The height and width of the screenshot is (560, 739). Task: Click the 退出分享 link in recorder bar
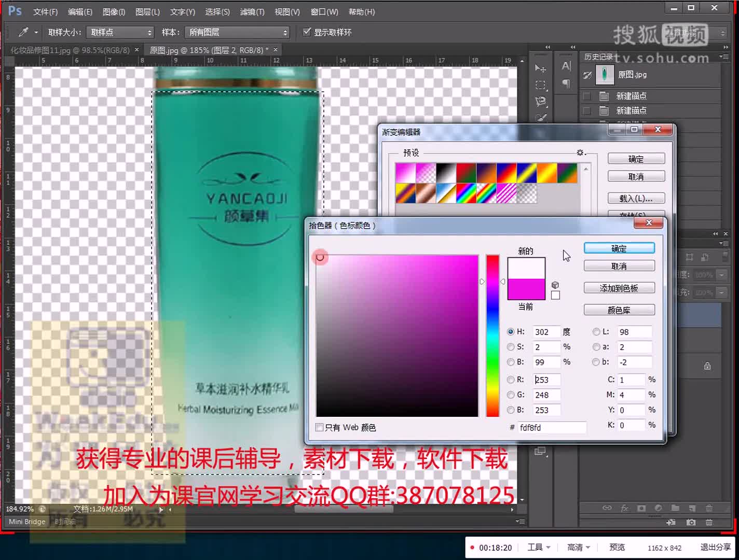pyautogui.click(x=715, y=547)
